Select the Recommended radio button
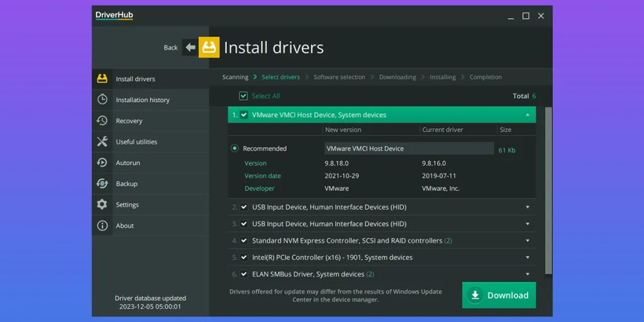This screenshot has width=644, height=322. point(235,148)
